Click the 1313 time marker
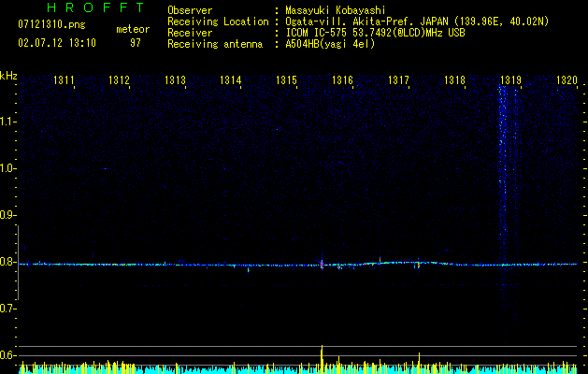The width and height of the screenshot is (588, 374). 175,80
